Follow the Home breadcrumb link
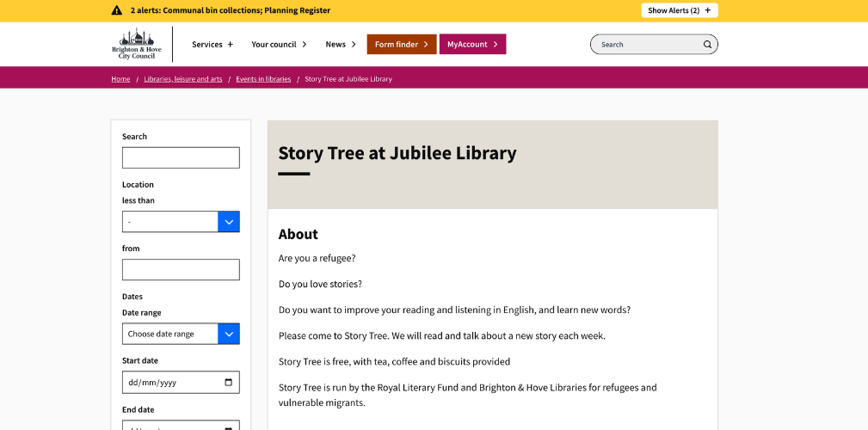 (x=120, y=79)
